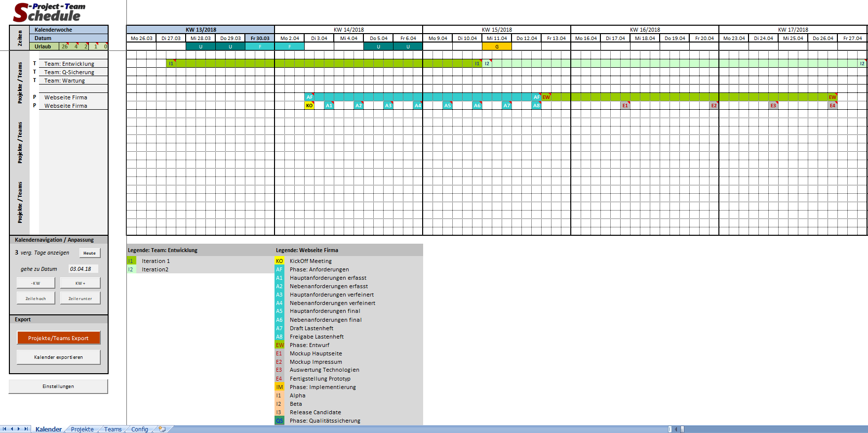The image size is (868, 433).
Task: Select the date header Mo 26.03
Action: pos(141,38)
